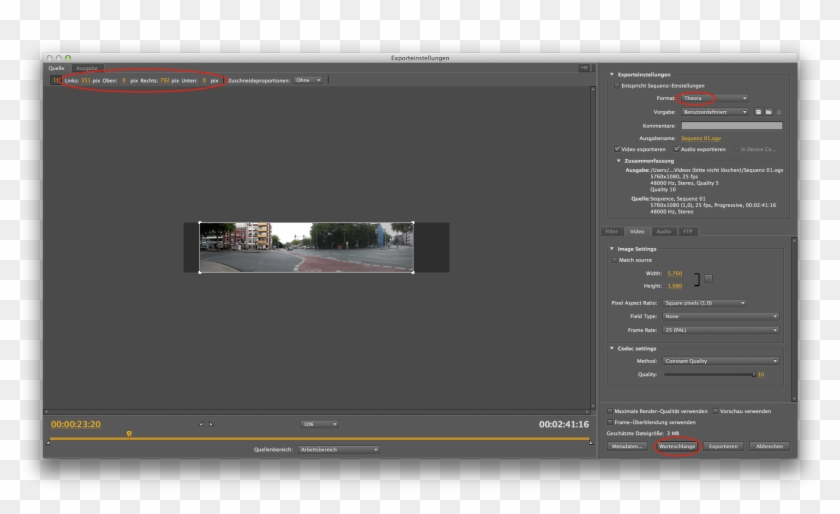Click the set in-point icon below preview
Screen dimensions: 840x514
(201, 424)
